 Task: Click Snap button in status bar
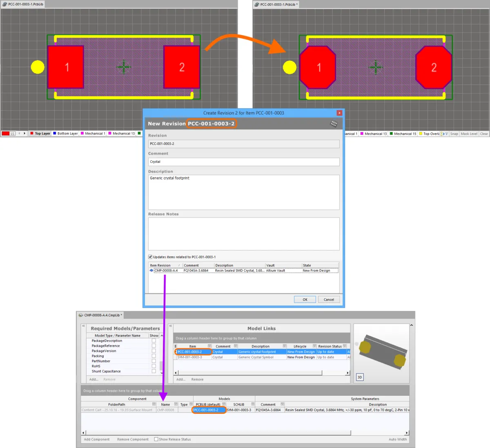(454, 134)
